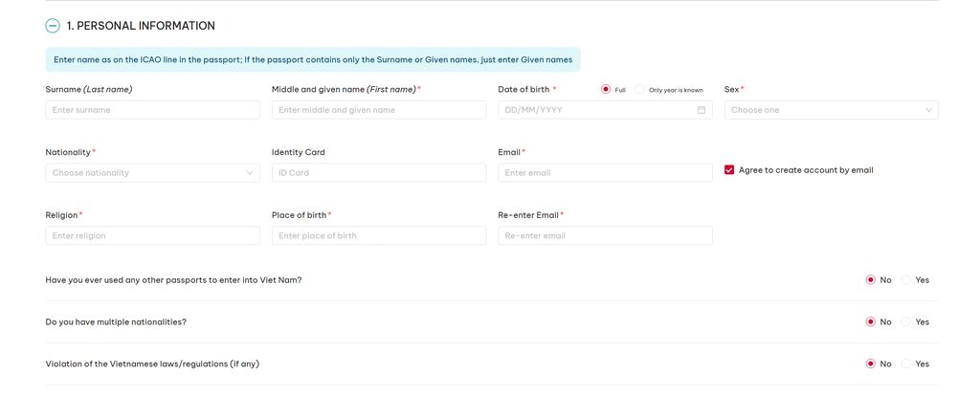The image size is (980, 396).
Task: Select the Full date of birth option
Action: [606, 89]
